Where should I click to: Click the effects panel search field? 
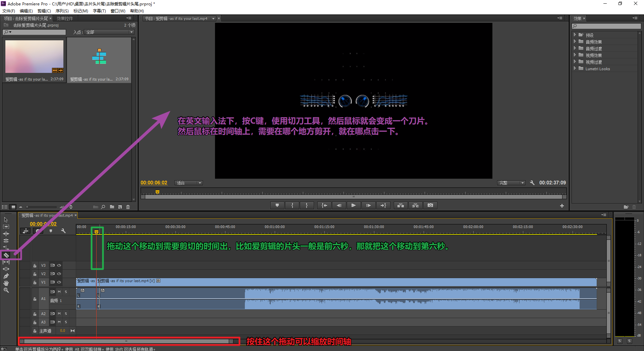click(606, 26)
